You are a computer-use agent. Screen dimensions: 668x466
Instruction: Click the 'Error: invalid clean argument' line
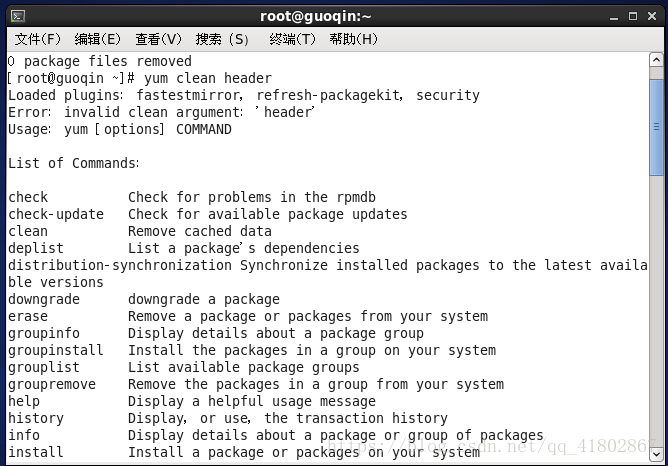click(x=161, y=112)
